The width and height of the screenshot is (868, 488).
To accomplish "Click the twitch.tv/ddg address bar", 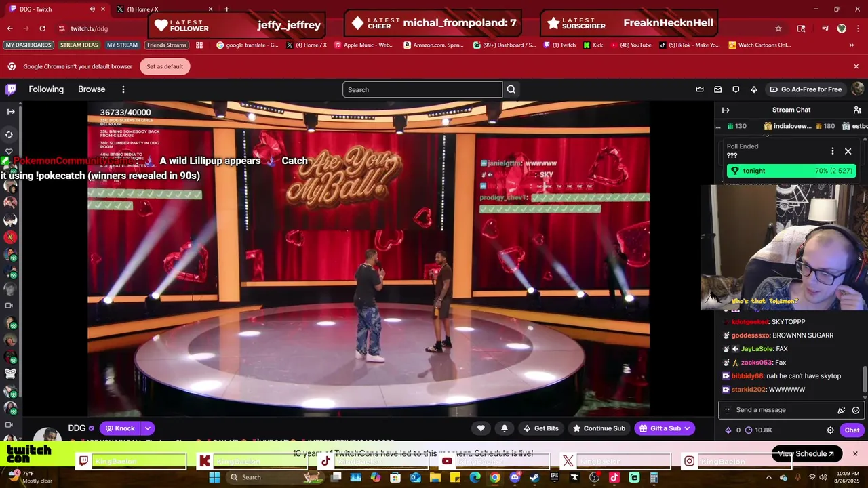I will [90, 28].
